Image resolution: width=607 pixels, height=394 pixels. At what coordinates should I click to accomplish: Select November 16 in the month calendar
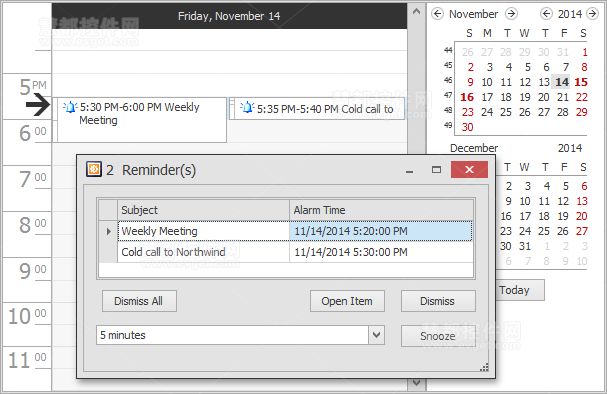coord(467,97)
